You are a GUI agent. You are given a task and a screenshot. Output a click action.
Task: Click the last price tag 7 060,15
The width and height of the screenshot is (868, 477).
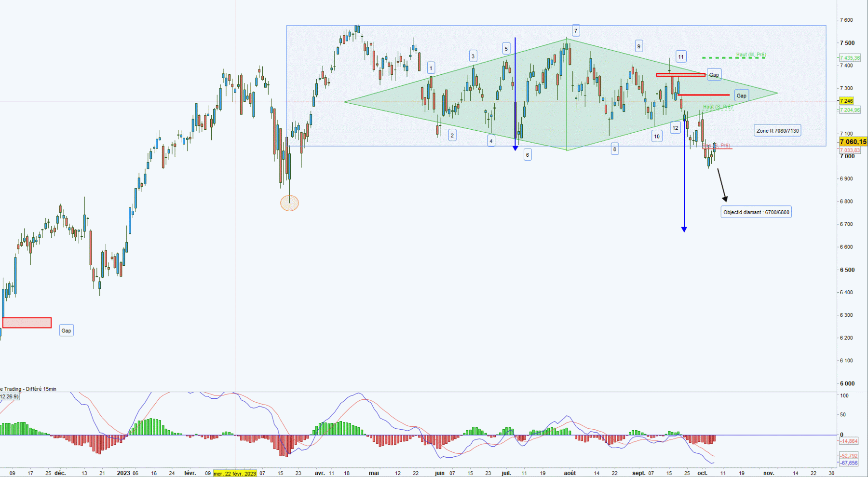pyautogui.click(x=853, y=142)
